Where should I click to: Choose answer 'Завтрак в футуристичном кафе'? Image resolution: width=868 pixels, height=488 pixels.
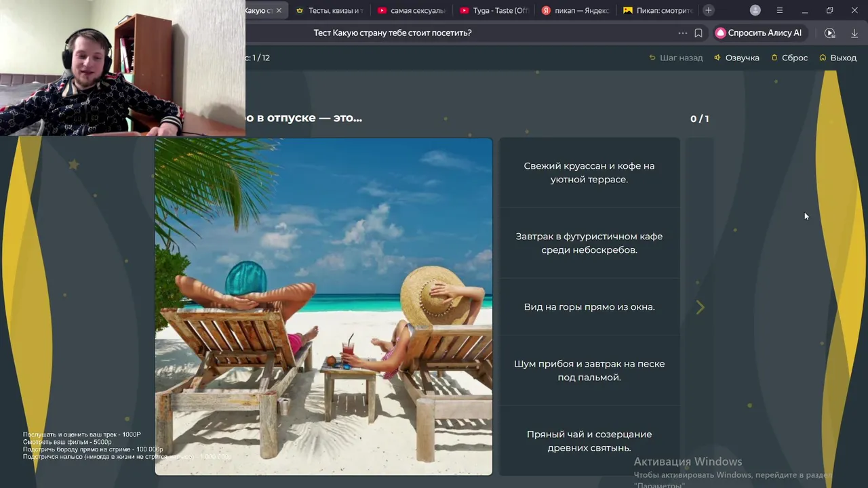pos(589,243)
